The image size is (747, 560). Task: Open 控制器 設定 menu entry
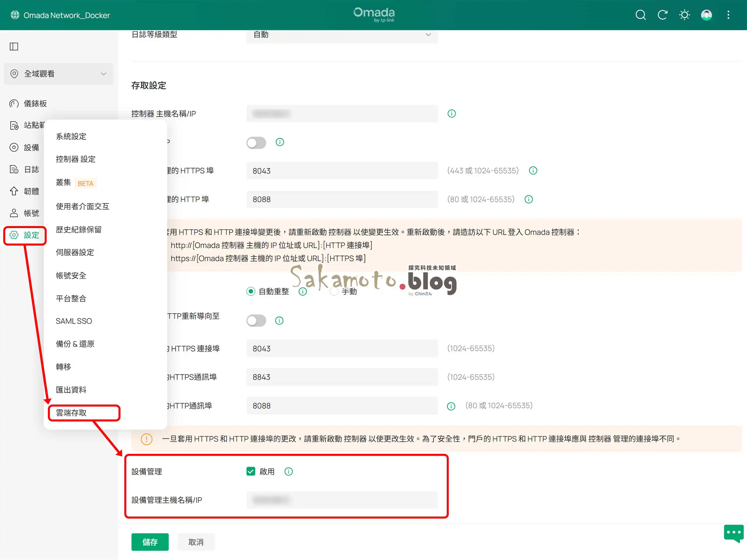(x=76, y=159)
